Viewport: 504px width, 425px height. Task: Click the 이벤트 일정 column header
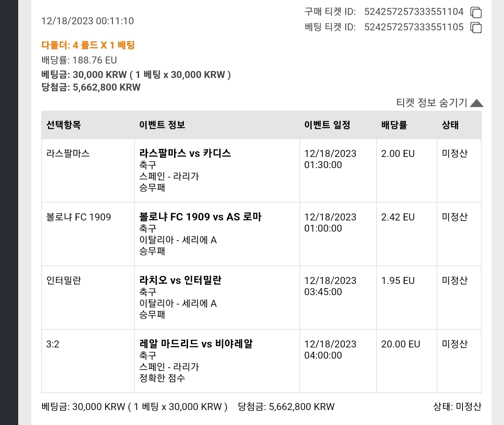point(327,125)
